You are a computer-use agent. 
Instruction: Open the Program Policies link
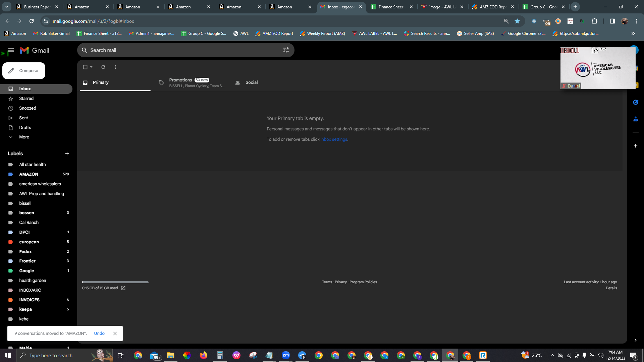[363, 282]
